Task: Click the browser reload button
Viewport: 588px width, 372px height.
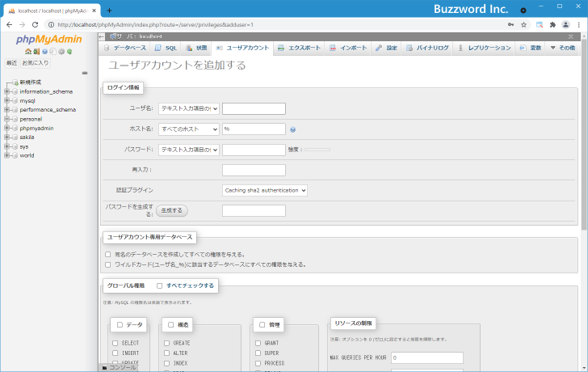Action: pyautogui.click(x=35, y=25)
